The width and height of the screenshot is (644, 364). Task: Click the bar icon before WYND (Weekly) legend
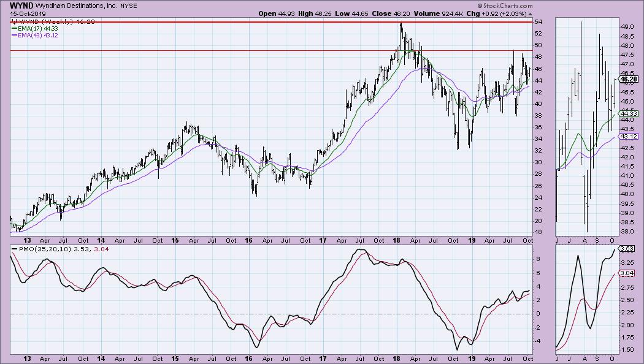click(13, 21)
